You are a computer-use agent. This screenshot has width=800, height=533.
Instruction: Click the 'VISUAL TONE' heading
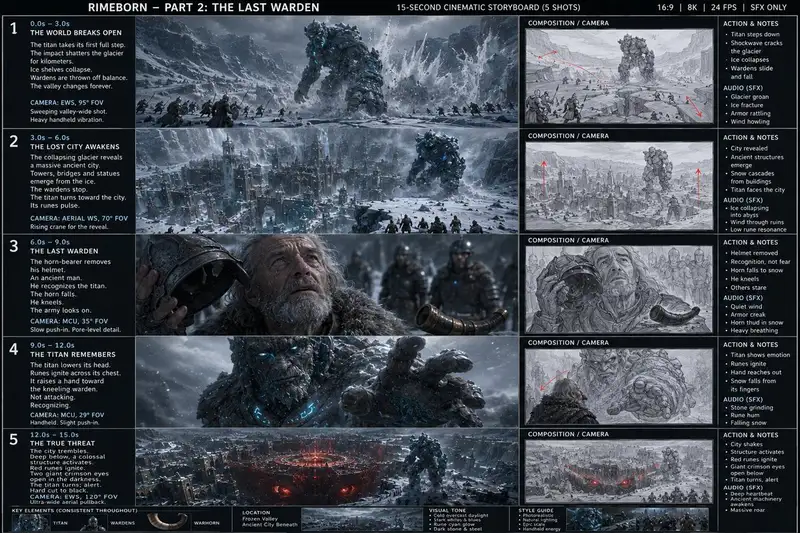coord(447,511)
